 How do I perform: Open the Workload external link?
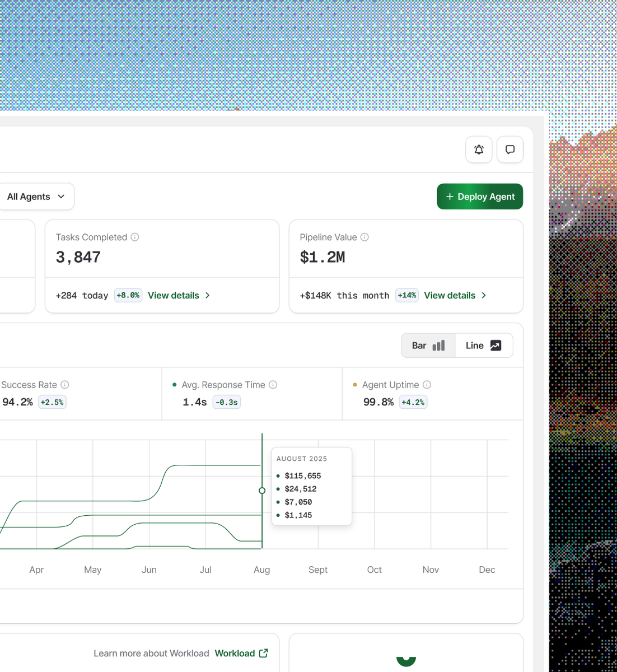pyautogui.click(x=241, y=654)
